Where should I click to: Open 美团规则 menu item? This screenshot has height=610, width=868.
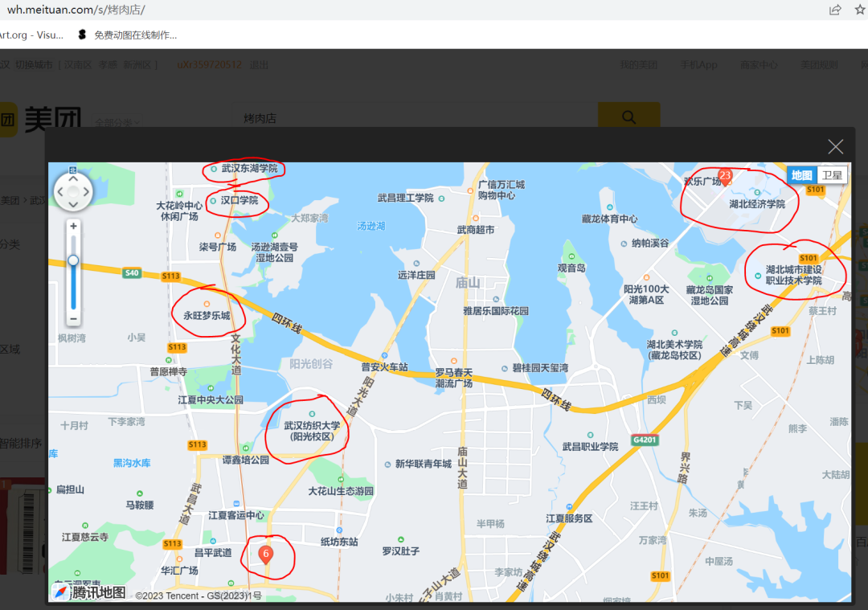point(819,65)
